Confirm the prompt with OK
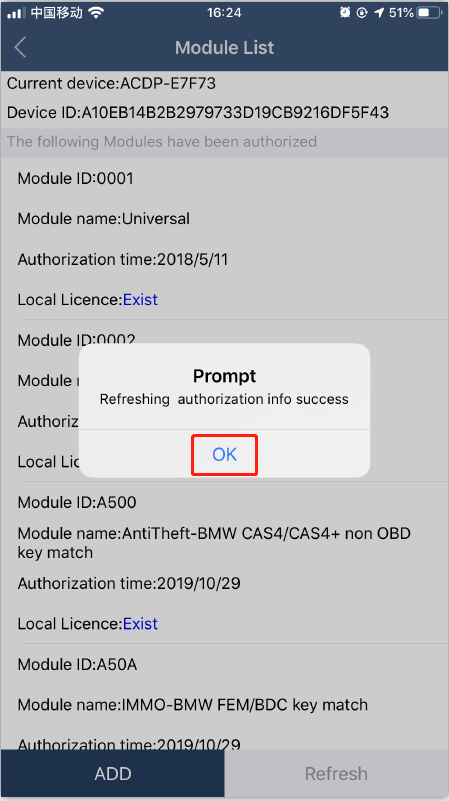449x801 pixels. [x=224, y=454]
